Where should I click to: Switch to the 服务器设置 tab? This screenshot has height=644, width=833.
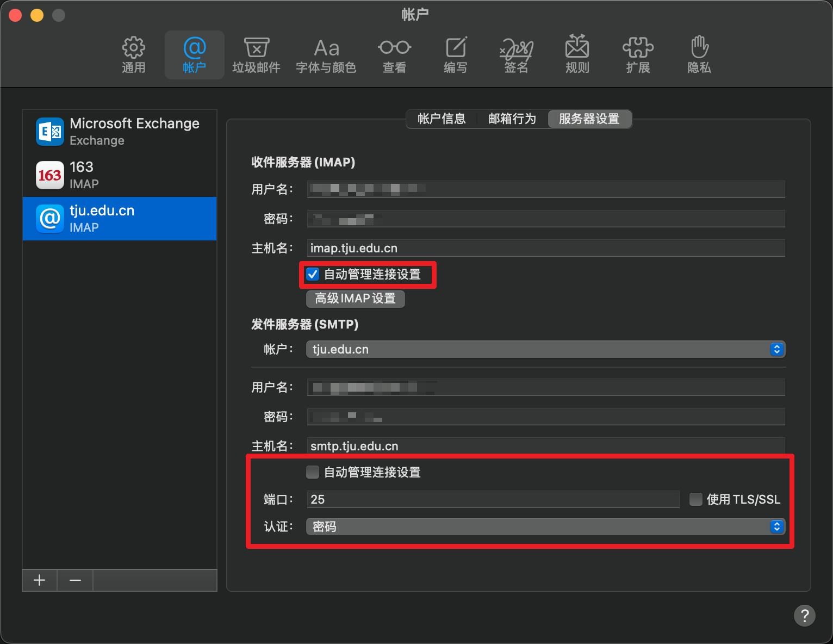(589, 119)
